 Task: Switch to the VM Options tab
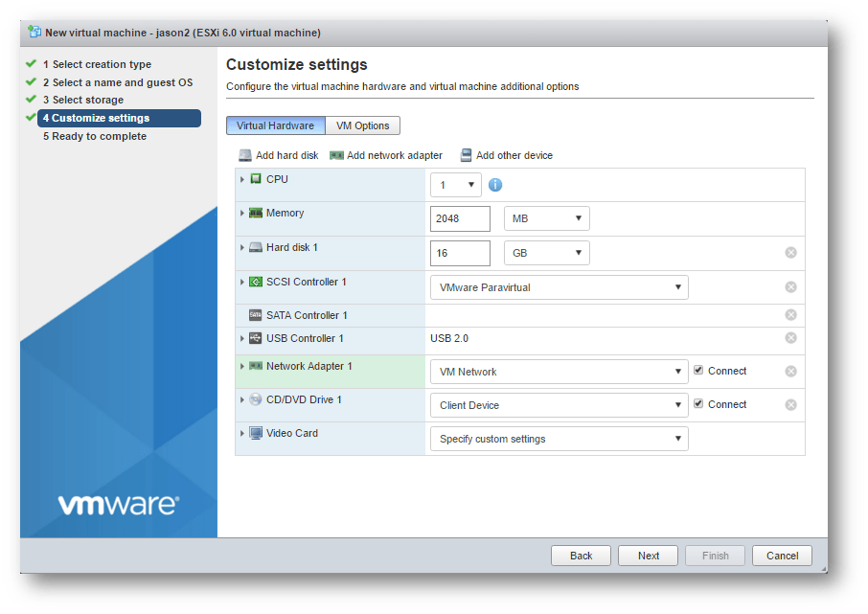click(362, 125)
